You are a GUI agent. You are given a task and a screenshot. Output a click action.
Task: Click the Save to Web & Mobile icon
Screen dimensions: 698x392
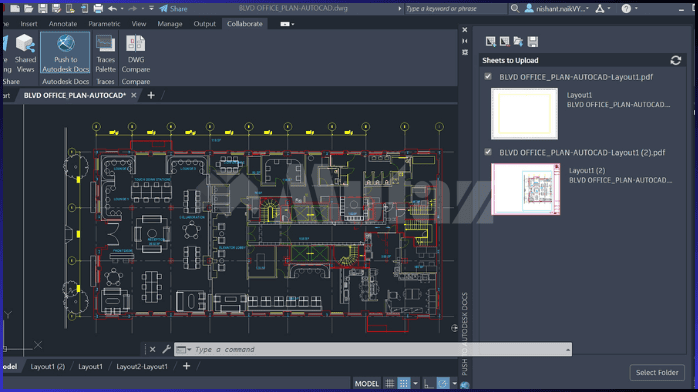click(84, 8)
